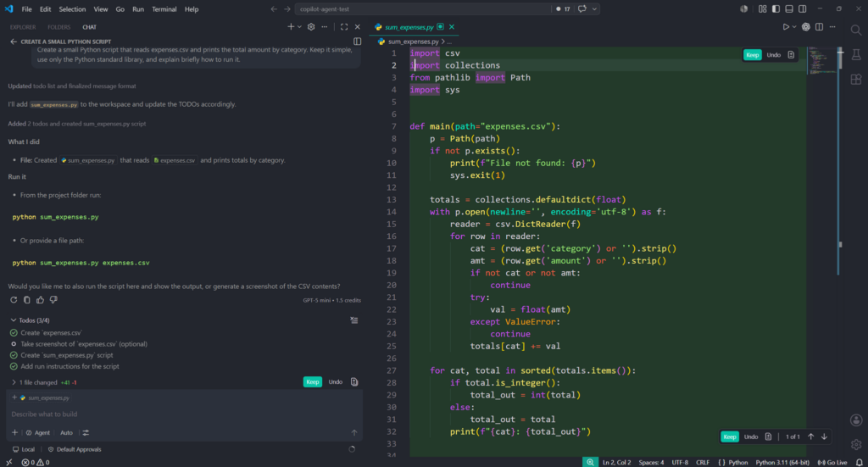Go forward with the title bar right arrow
This screenshot has width=868, height=467.
[287, 8]
